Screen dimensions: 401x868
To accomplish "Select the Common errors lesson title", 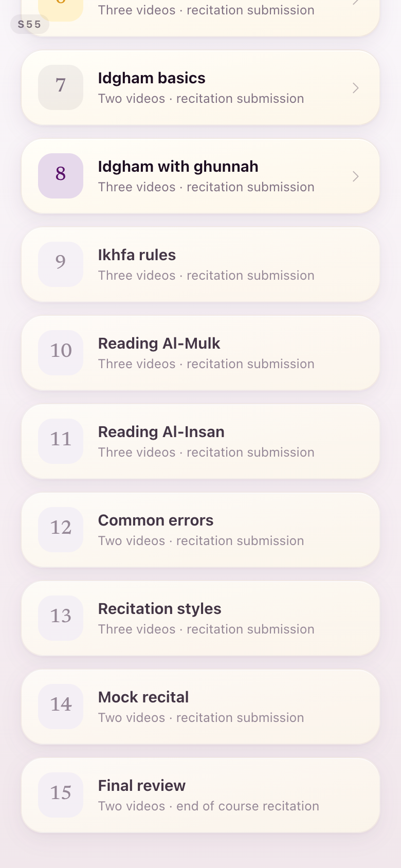I will 155,520.
